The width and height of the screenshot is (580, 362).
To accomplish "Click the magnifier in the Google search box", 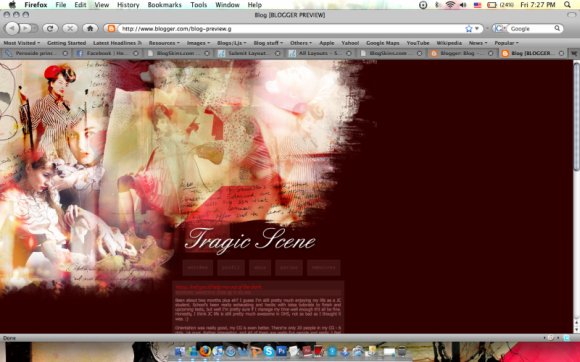I will (557, 28).
